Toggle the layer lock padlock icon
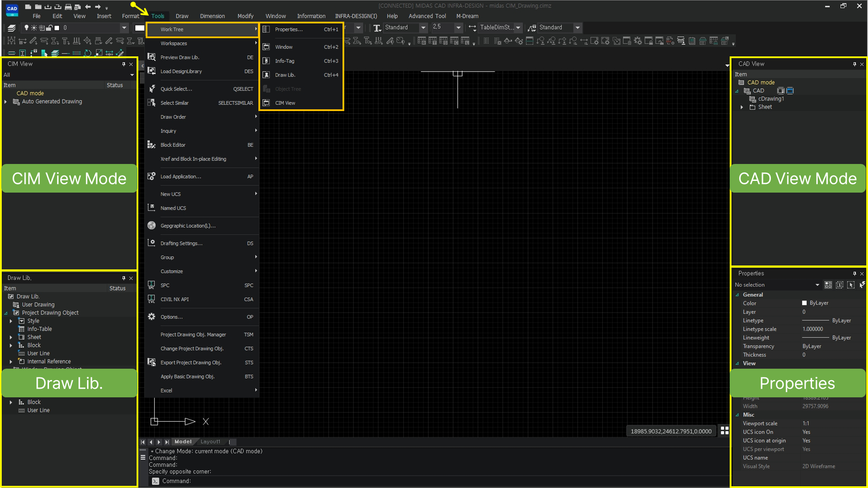868x488 pixels. coord(49,28)
